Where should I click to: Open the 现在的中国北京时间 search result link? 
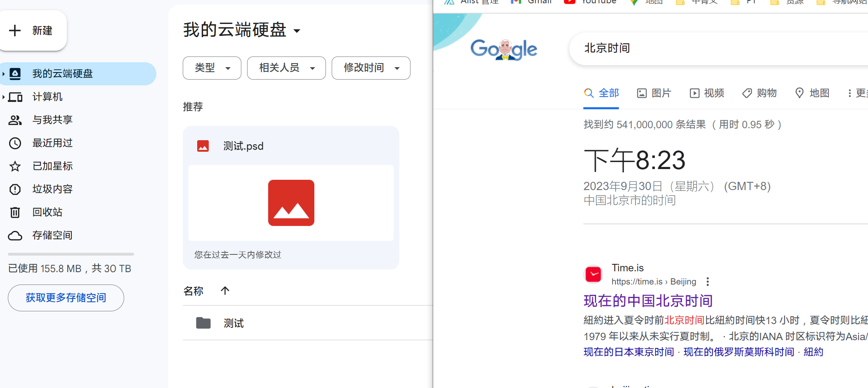coord(648,301)
